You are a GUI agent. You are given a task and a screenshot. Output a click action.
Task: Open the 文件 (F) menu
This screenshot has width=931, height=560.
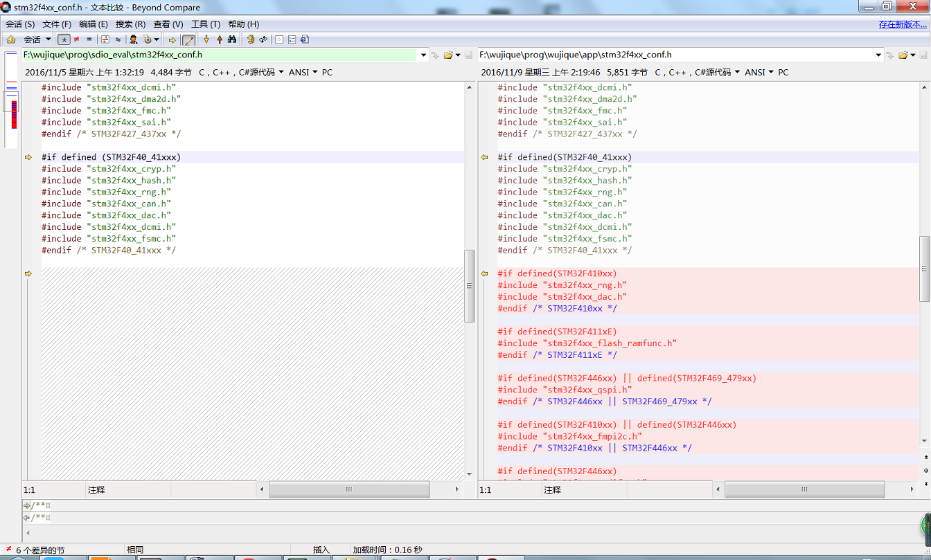click(x=57, y=24)
